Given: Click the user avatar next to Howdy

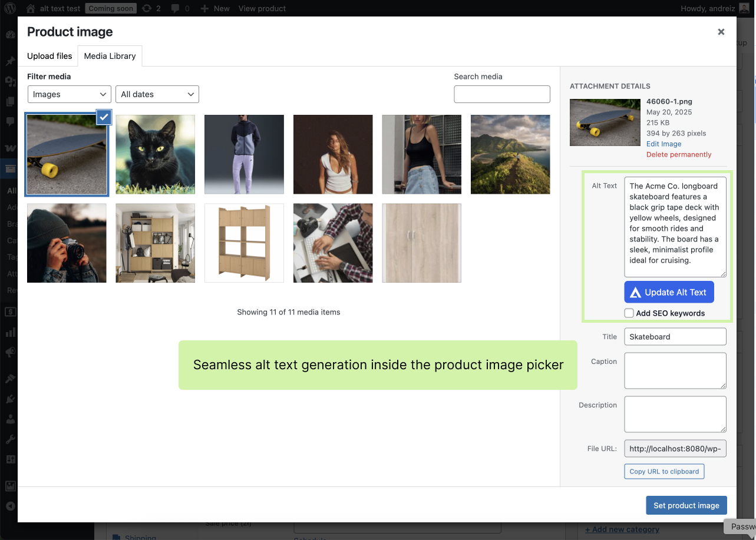Looking at the screenshot, I should click(x=745, y=8).
